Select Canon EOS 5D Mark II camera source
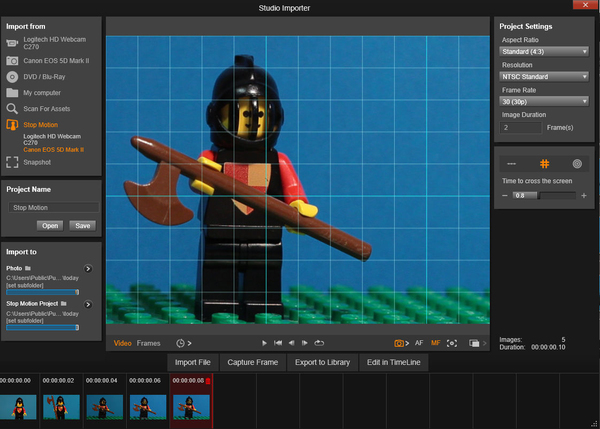This screenshot has height=429, width=600. click(x=47, y=60)
